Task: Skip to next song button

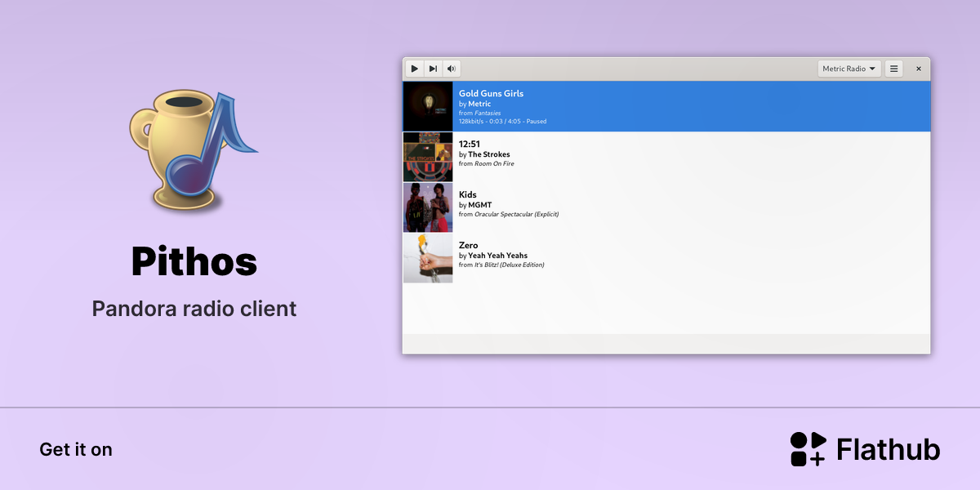Action: (x=433, y=69)
